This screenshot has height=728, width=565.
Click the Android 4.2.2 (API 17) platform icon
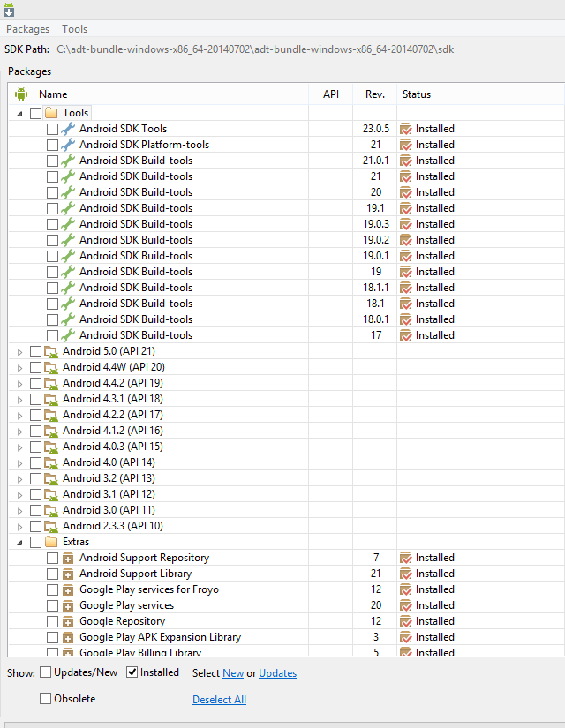51,415
